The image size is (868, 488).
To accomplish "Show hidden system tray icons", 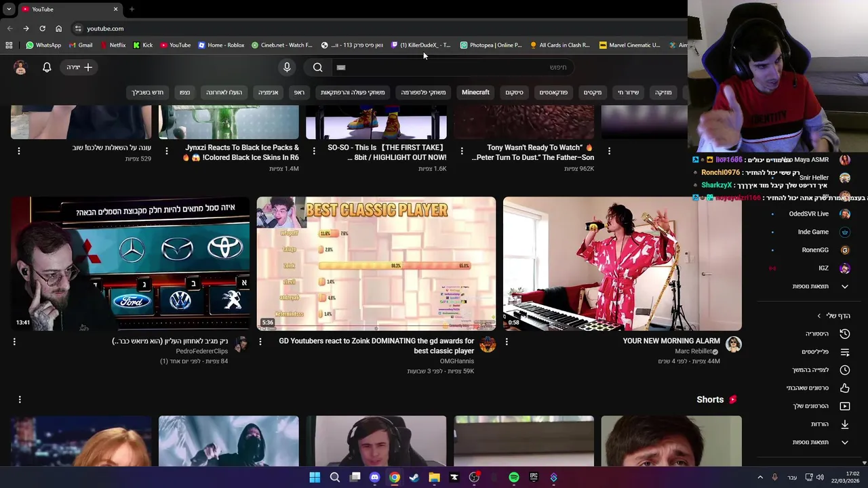I will (759, 477).
